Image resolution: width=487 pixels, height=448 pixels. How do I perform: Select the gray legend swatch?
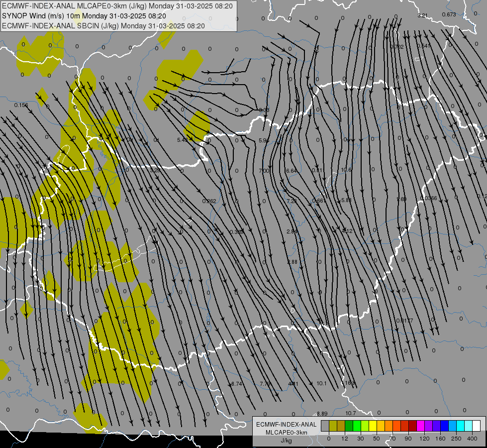(325, 426)
